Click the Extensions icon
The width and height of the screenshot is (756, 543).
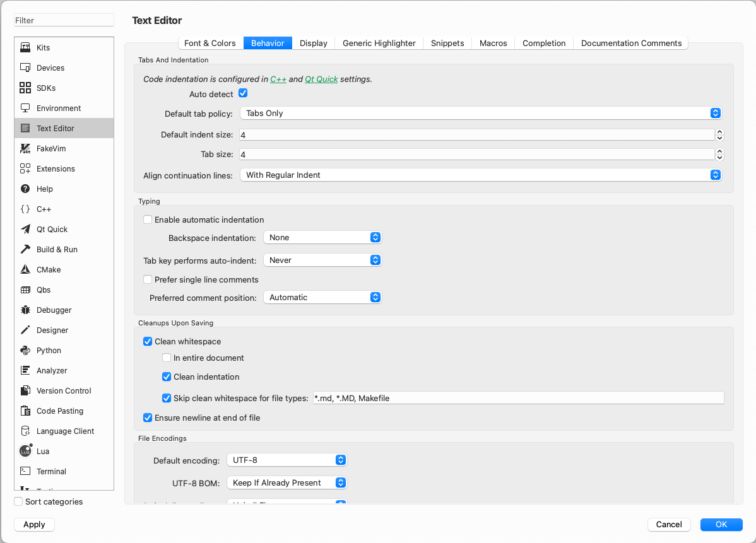[25, 168]
